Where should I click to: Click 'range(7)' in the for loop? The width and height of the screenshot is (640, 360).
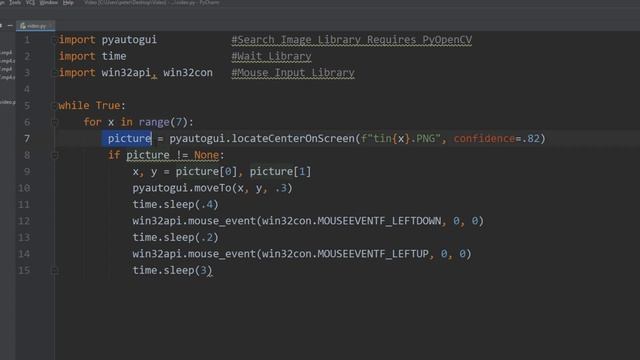(163, 122)
